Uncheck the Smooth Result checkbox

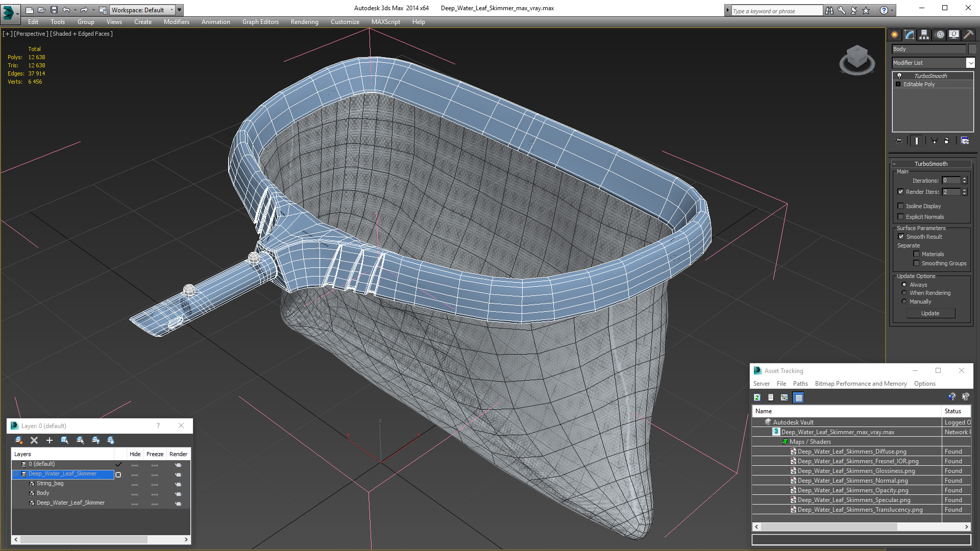901,237
